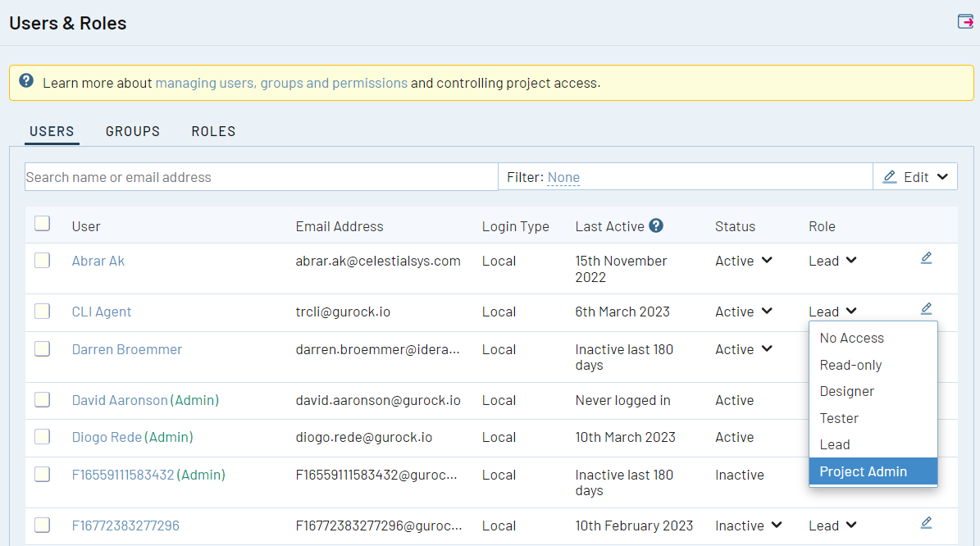Open David Aaronson (Admin) user profile

145,400
